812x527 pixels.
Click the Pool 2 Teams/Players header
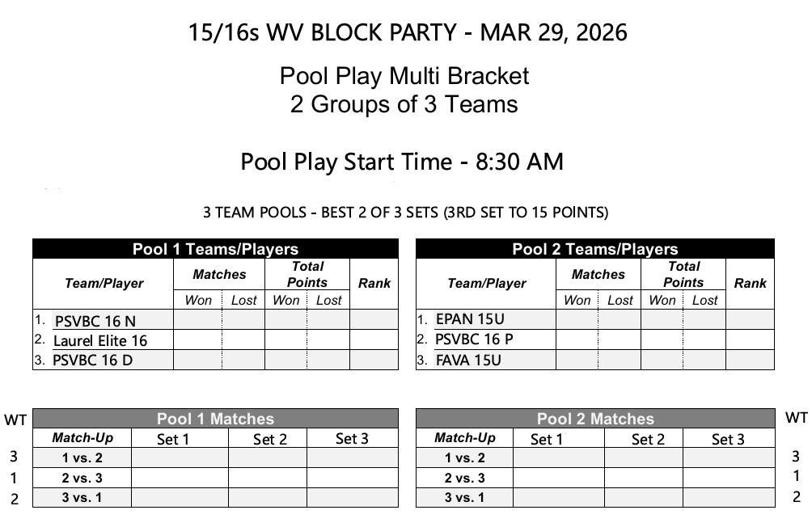(594, 249)
